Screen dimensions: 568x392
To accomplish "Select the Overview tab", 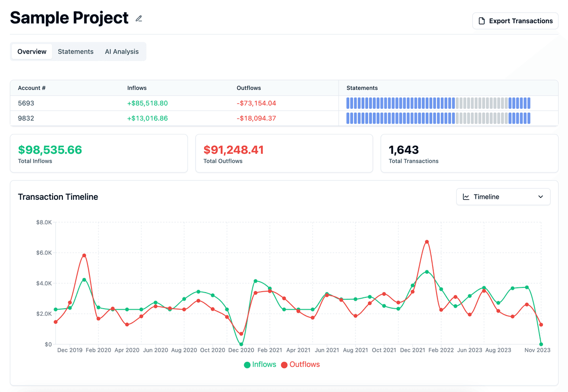I will pos(32,51).
